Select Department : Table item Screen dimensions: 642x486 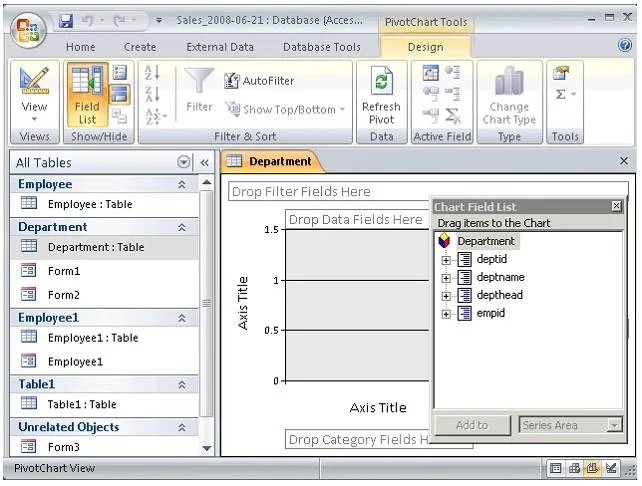pyautogui.click(x=104, y=247)
